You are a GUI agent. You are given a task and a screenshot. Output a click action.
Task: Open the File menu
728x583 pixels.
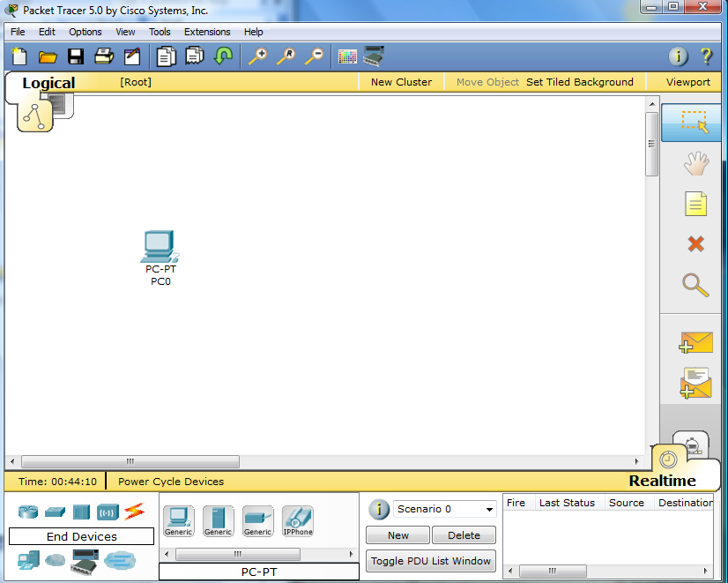[18, 32]
